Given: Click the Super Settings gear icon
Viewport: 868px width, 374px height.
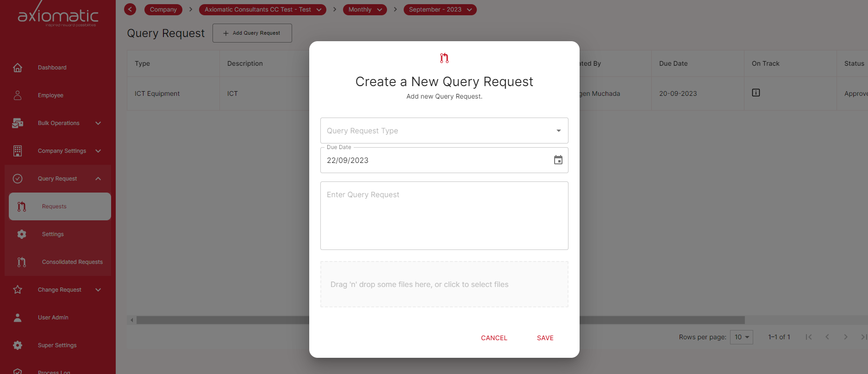Looking at the screenshot, I should pyautogui.click(x=18, y=345).
